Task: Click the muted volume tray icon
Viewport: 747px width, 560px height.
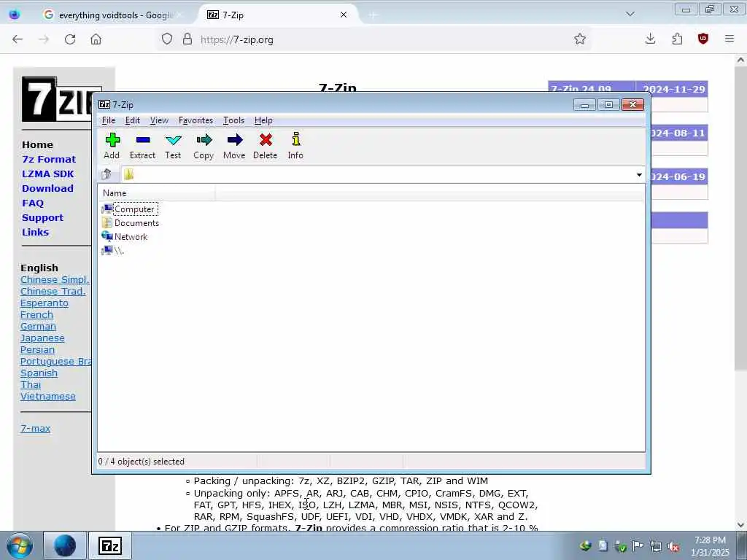Action: (673, 546)
